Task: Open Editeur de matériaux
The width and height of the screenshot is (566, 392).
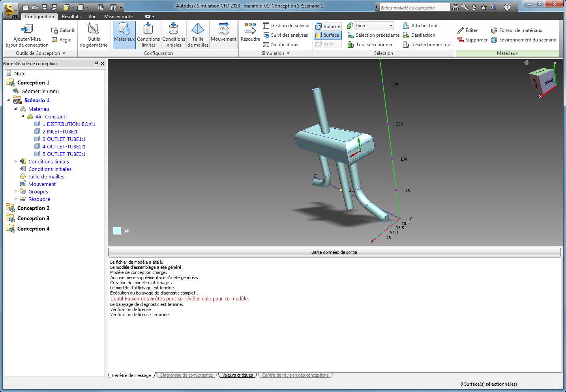Action: click(x=517, y=30)
